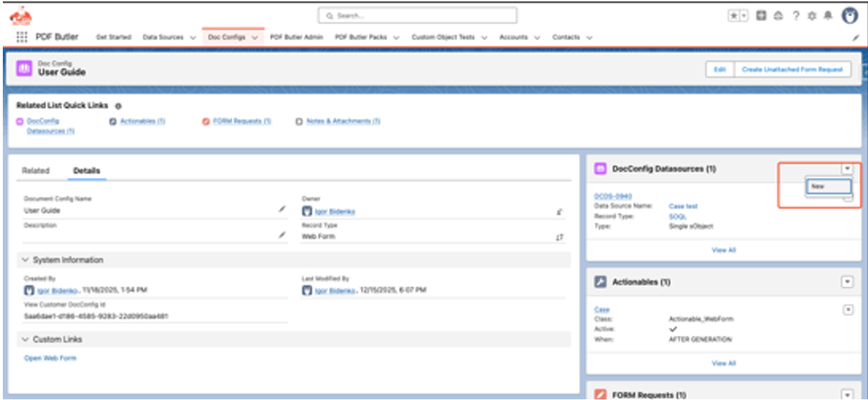This screenshot has width=868, height=400.
Task: Click the change Owner icon
Action: coord(559,211)
